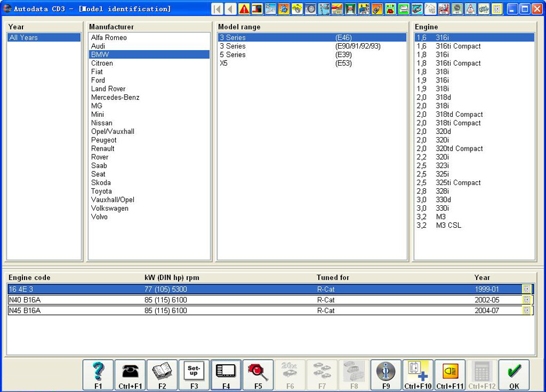Open the F3 Set-up button
The width and height of the screenshot is (546, 392).
(x=194, y=375)
